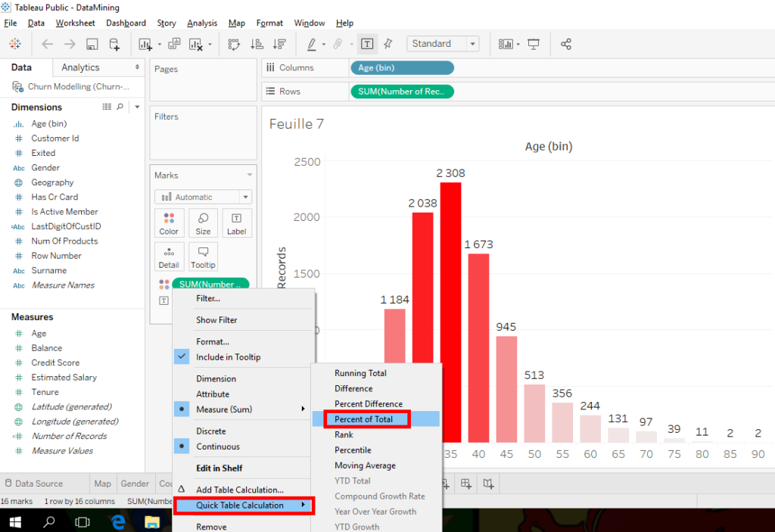Open the Size shelf on the Marks card
The image size is (775, 532).
coord(203,222)
